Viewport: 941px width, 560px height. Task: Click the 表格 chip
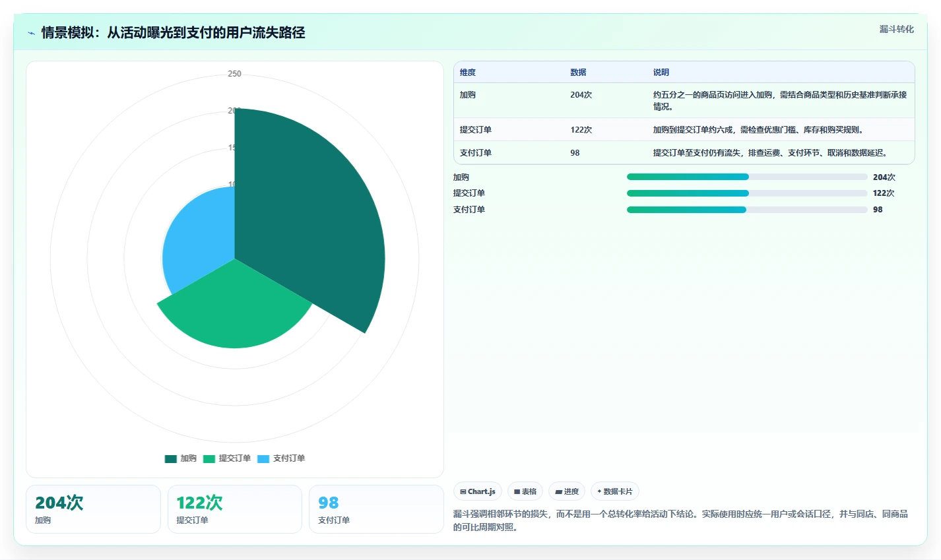click(x=525, y=491)
